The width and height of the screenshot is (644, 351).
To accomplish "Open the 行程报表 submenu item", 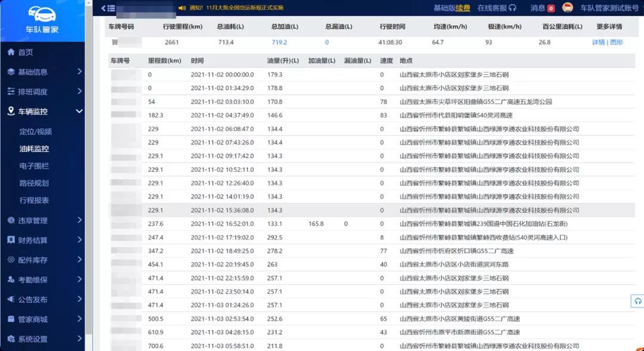I will (34, 201).
